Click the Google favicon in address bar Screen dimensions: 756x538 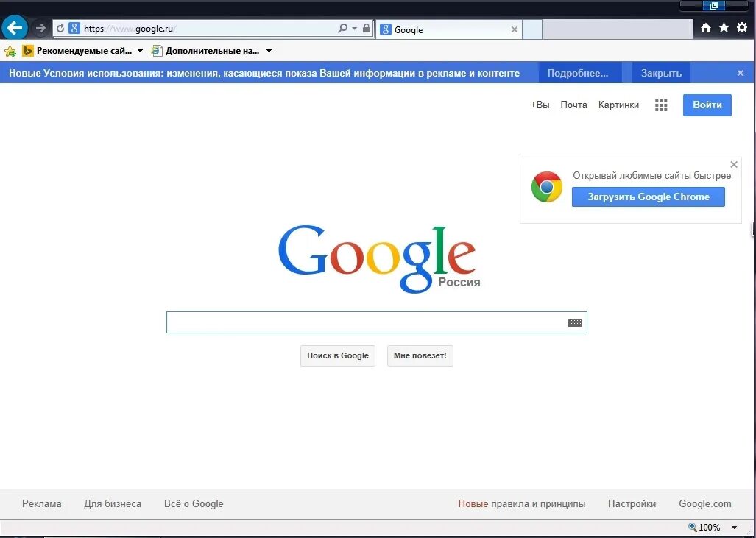coord(74,29)
